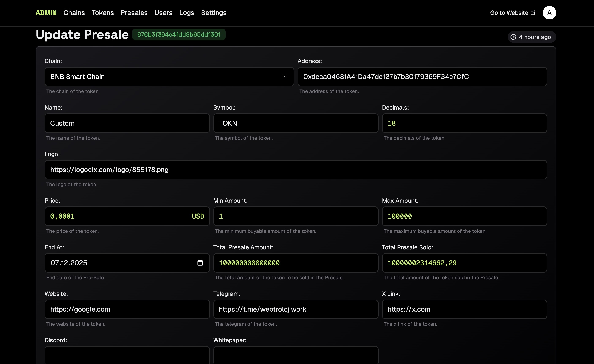
Task: Click the clock refresh icon next to 4 hours ago
Action: coord(513,37)
